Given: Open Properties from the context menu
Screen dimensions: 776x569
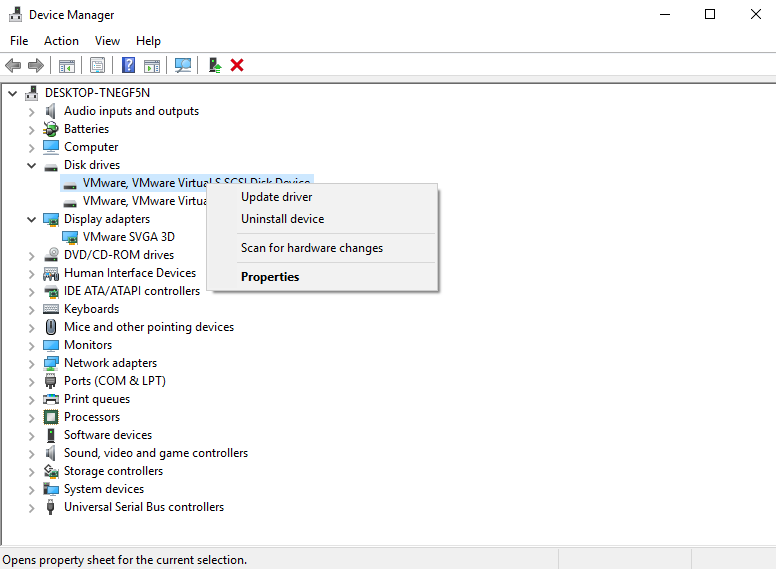Looking at the screenshot, I should (270, 277).
